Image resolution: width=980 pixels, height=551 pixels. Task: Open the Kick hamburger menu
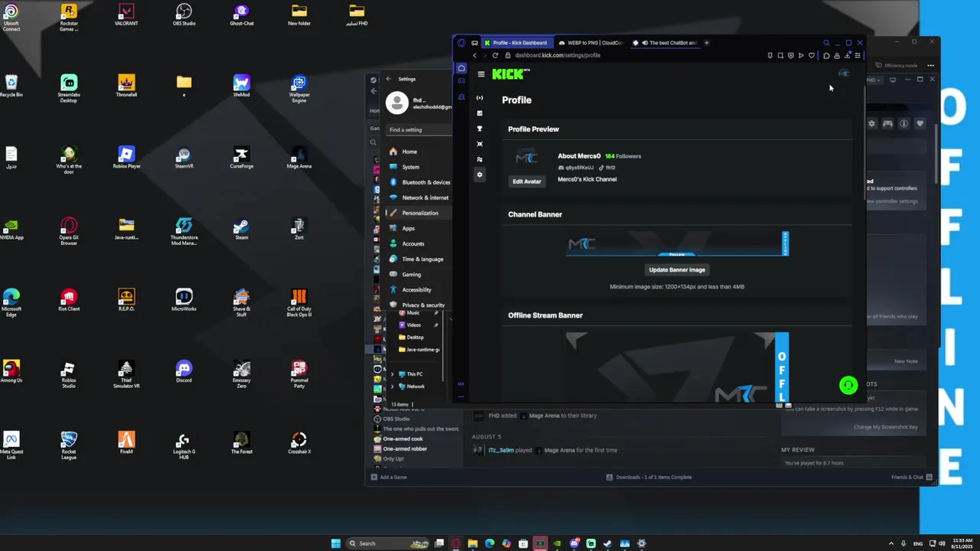pyautogui.click(x=481, y=74)
